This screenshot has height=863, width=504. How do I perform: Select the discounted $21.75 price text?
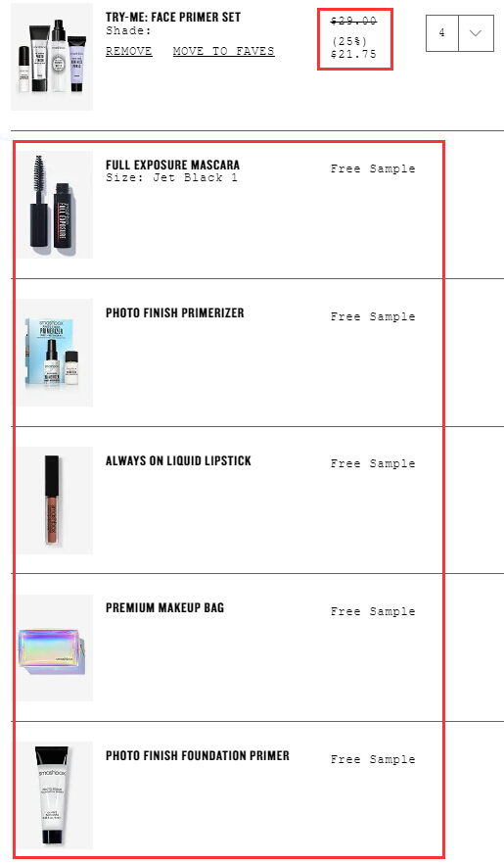(353, 54)
